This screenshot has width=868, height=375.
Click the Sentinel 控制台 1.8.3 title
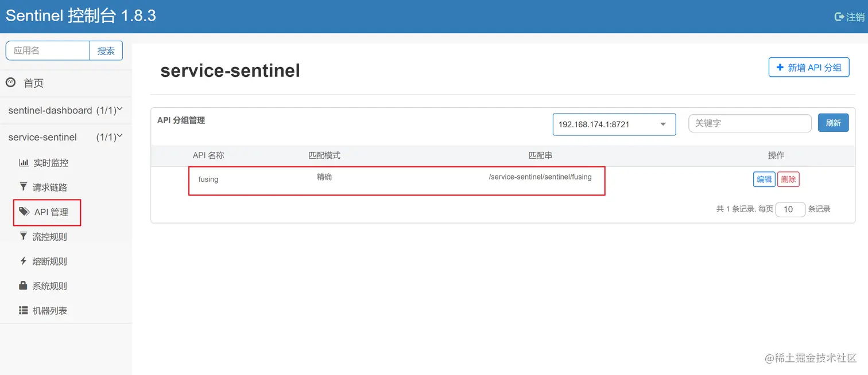[81, 15]
